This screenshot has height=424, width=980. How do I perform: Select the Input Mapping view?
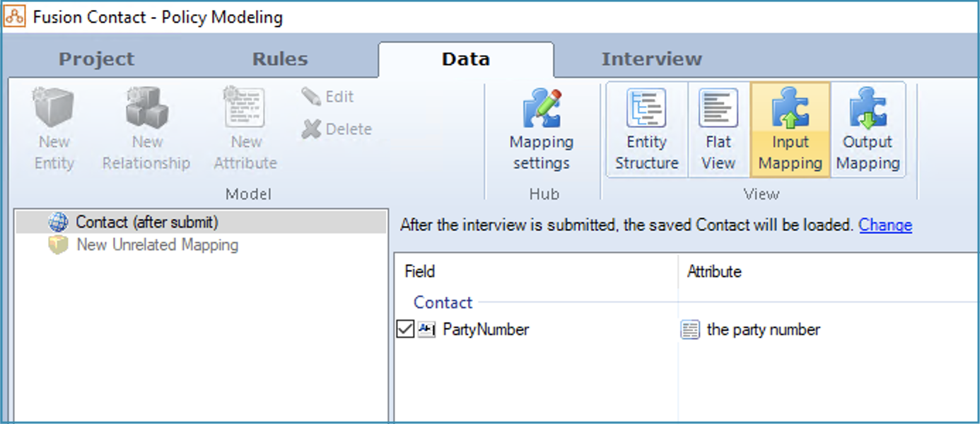[x=790, y=129]
